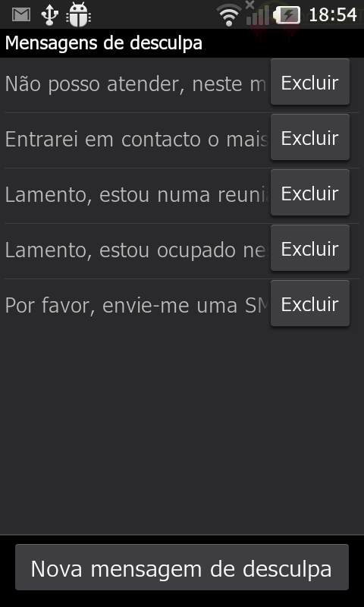Tap the Wi-Fi signal icon
364x607 pixels.
point(228,14)
